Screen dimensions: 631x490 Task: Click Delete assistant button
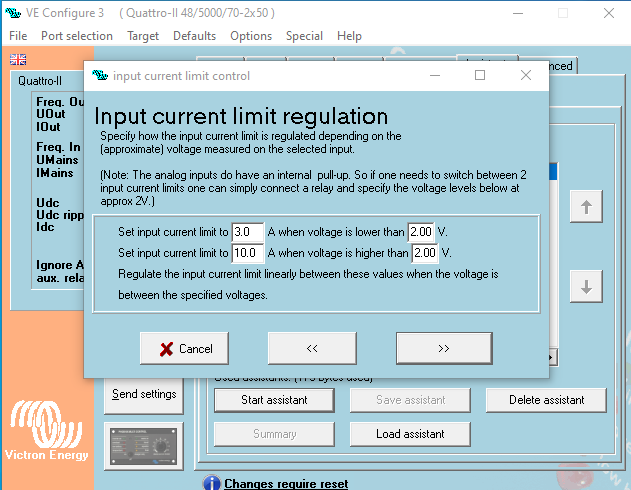pyautogui.click(x=546, y=400)
